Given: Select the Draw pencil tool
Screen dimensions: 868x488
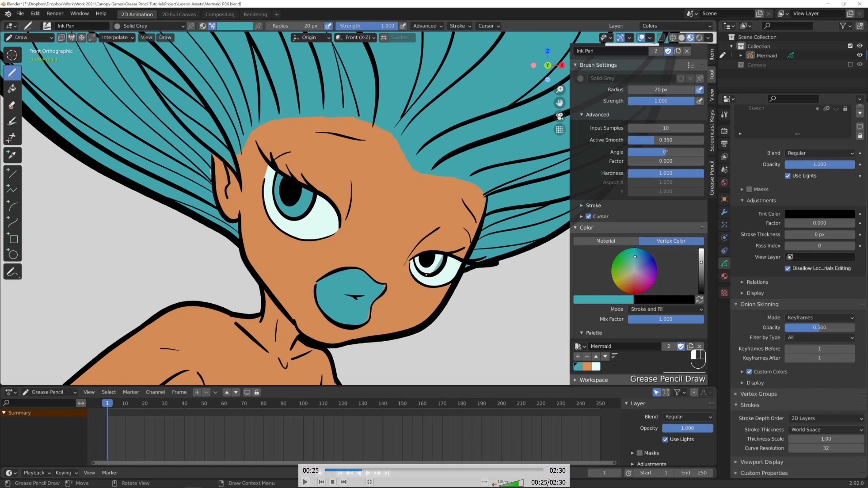Looking at the screenshot, I should 12,72.
